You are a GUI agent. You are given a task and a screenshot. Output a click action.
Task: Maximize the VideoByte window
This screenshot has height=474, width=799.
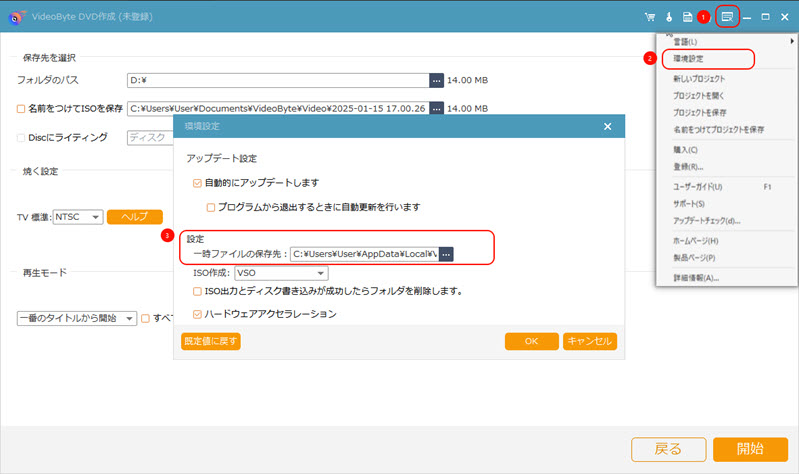tap(765, 17)
